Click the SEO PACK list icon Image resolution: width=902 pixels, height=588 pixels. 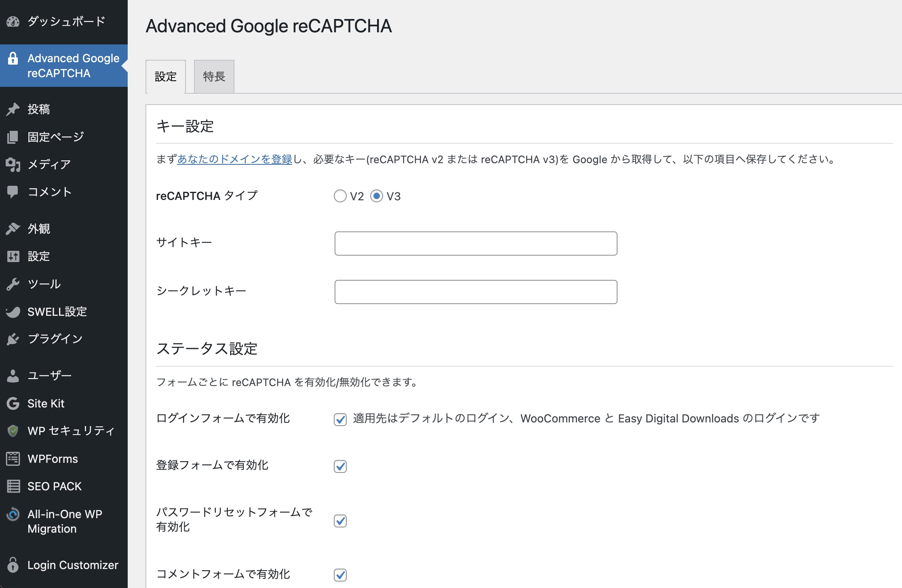13,486
